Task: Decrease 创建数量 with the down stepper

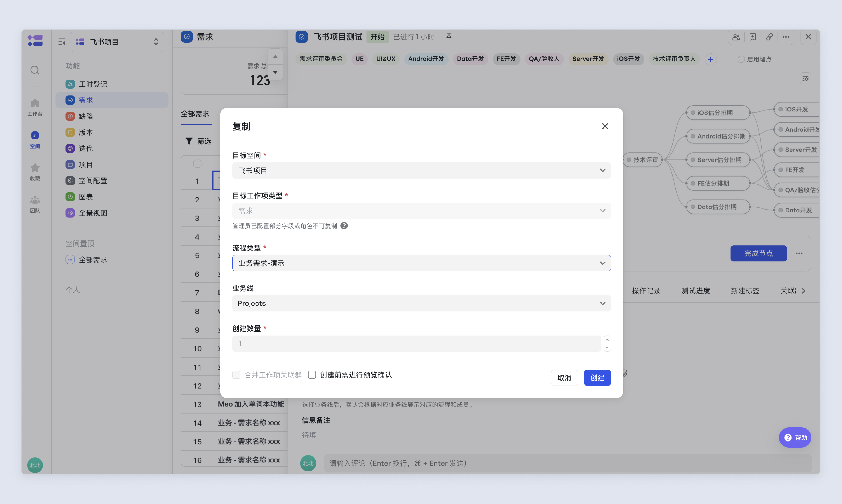Action: pyautogui.click(x=607, y=347)
